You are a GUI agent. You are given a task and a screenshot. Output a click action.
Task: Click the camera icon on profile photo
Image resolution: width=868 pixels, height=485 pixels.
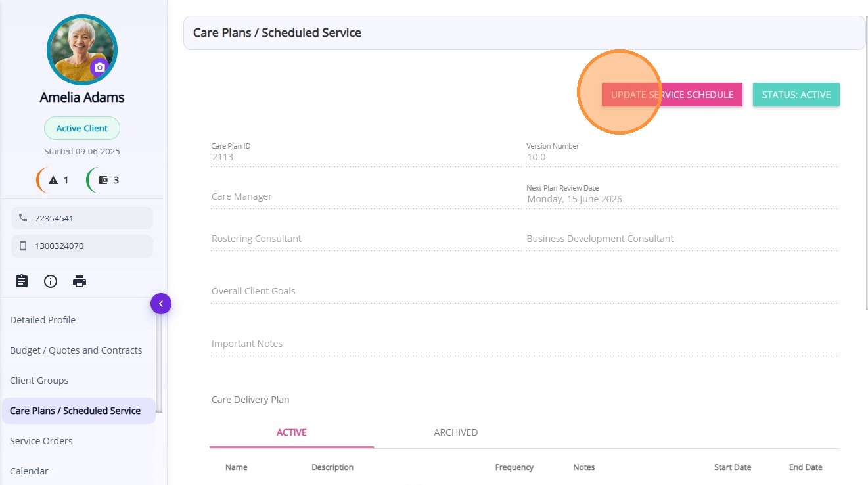pos(99,67)
